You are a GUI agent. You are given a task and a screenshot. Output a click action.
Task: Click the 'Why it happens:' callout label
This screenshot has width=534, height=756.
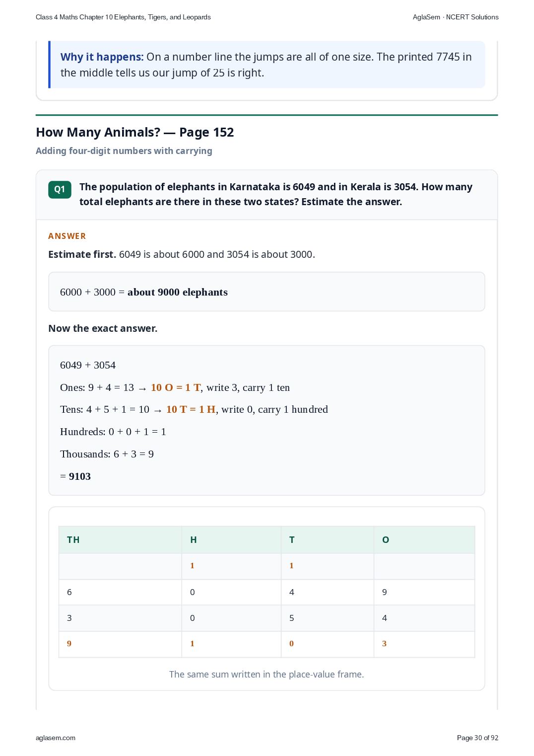coord(102,57)
